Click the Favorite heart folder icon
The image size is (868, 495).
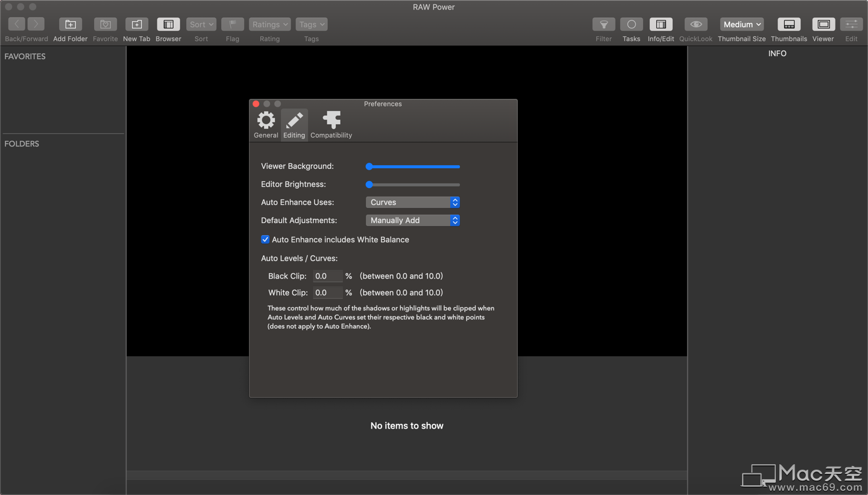coord(105,24)
